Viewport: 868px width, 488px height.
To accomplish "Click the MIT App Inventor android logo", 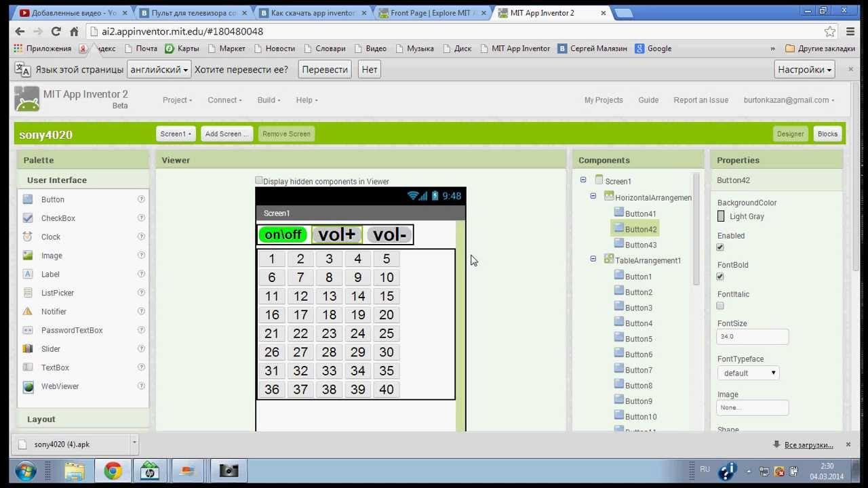I will 27,100.
